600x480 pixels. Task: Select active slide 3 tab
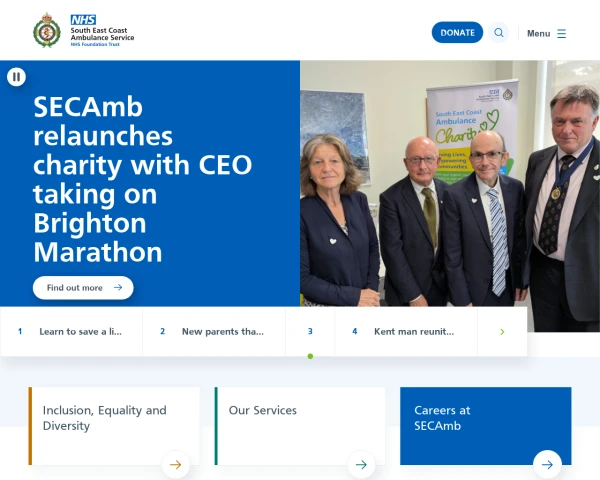pyautogui.click(x=310, y=331)
